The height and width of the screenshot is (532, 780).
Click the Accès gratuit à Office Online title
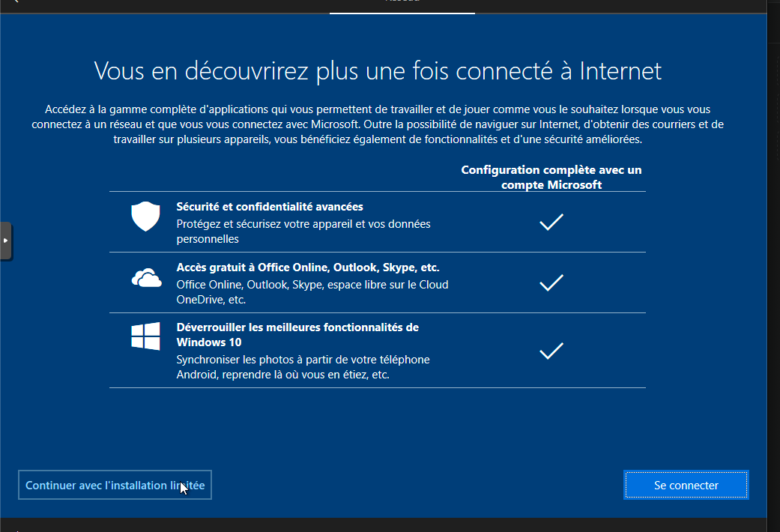pos(307,267)
